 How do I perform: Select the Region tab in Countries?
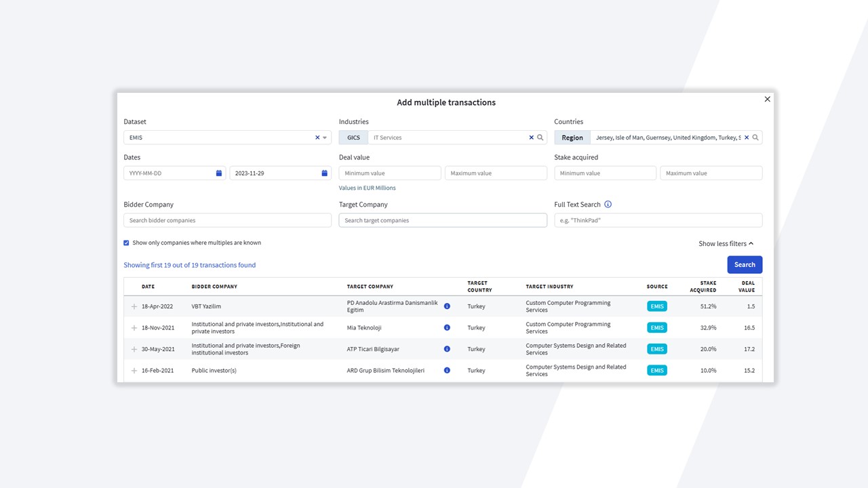pyautogui.click(x=572, y=138)
